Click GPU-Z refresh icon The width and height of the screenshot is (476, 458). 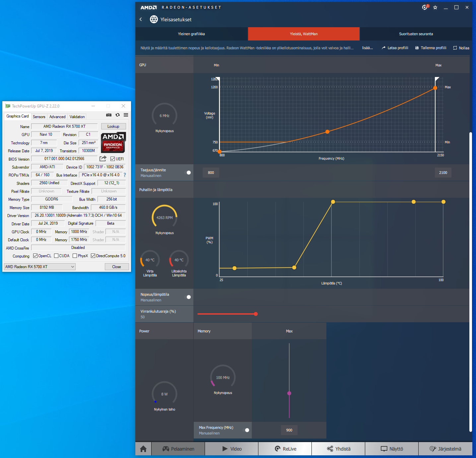click(x=117, y=115)
